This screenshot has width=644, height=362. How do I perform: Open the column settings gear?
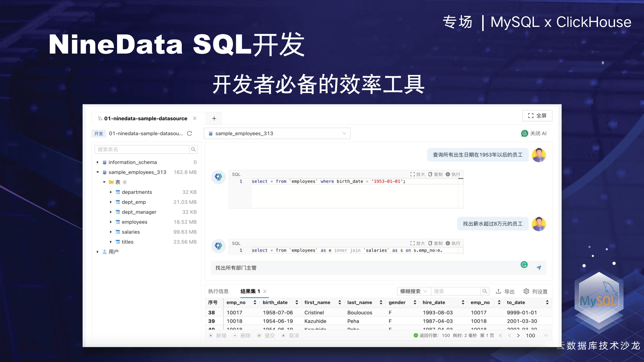click(526, 291)
